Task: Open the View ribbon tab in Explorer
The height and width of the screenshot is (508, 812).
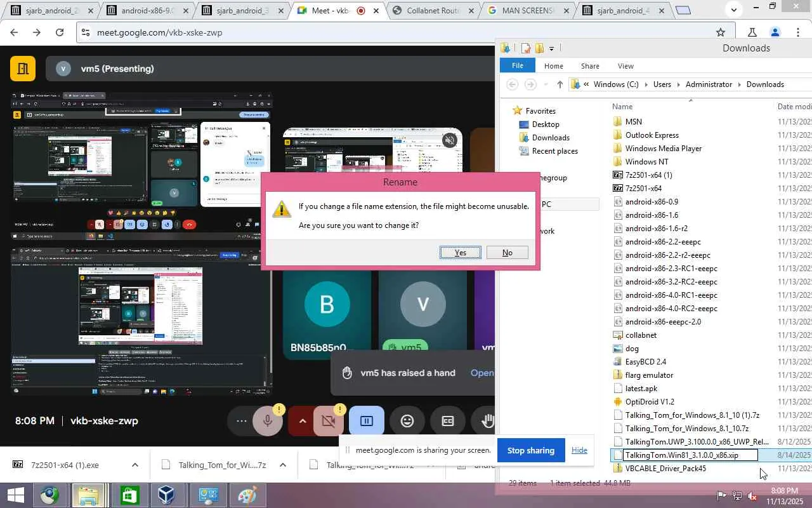Action: pyautogui.click(x=625, y=66)
